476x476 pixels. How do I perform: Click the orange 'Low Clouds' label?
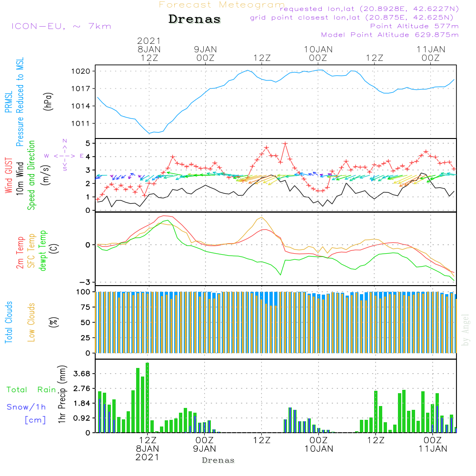pos(31,322)
